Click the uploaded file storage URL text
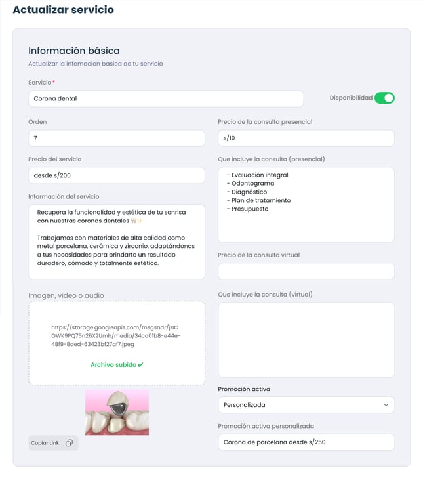The width and height of the screenshot is (423, 504). [115, 335]
